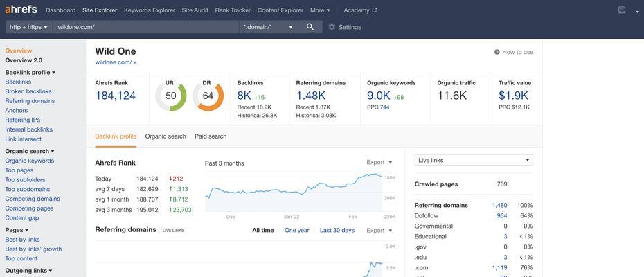Image resolution: width=644 pixels, height=277 pixels.
Task: Click the notifications icon in top bar
Action: pyautogui.click(x=622, y=10)
